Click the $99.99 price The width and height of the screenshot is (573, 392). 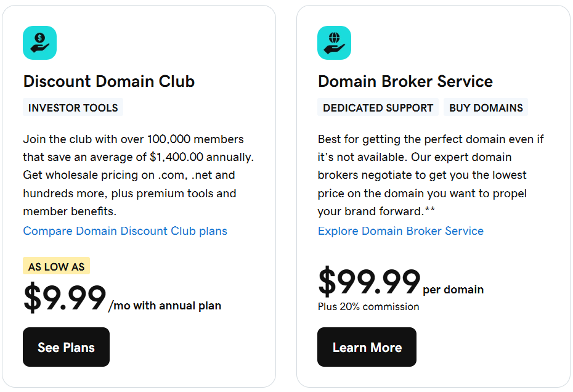369,282
